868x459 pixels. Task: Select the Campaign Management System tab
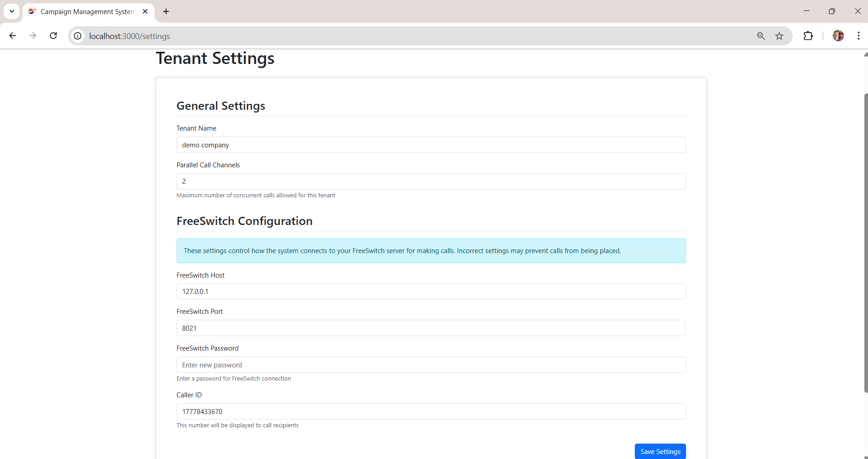(87, 11)
